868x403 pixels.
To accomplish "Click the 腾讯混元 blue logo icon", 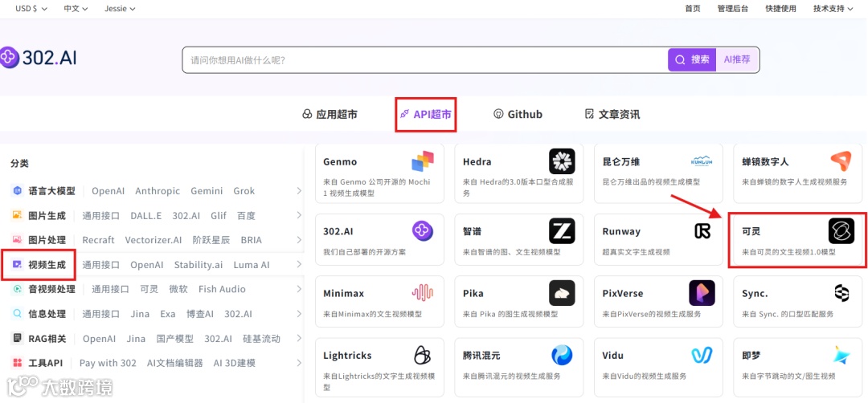I will 562,355.
